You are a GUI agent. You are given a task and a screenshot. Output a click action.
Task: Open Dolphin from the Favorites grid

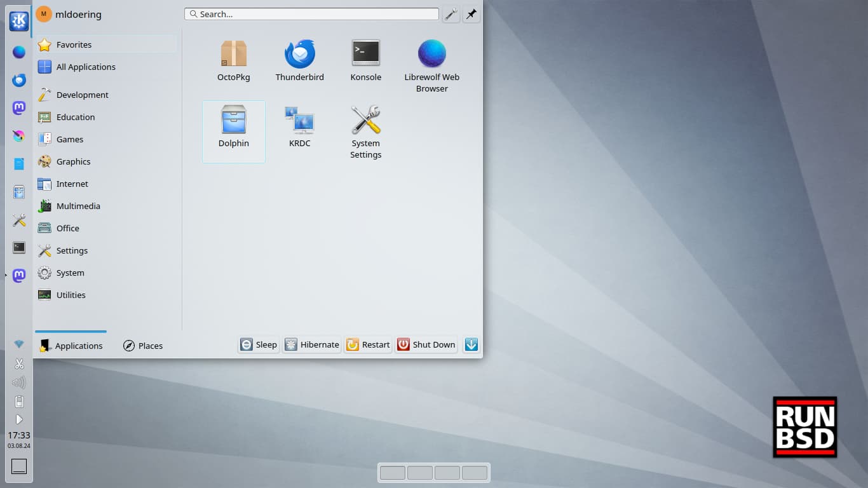(x=234, y=132)
